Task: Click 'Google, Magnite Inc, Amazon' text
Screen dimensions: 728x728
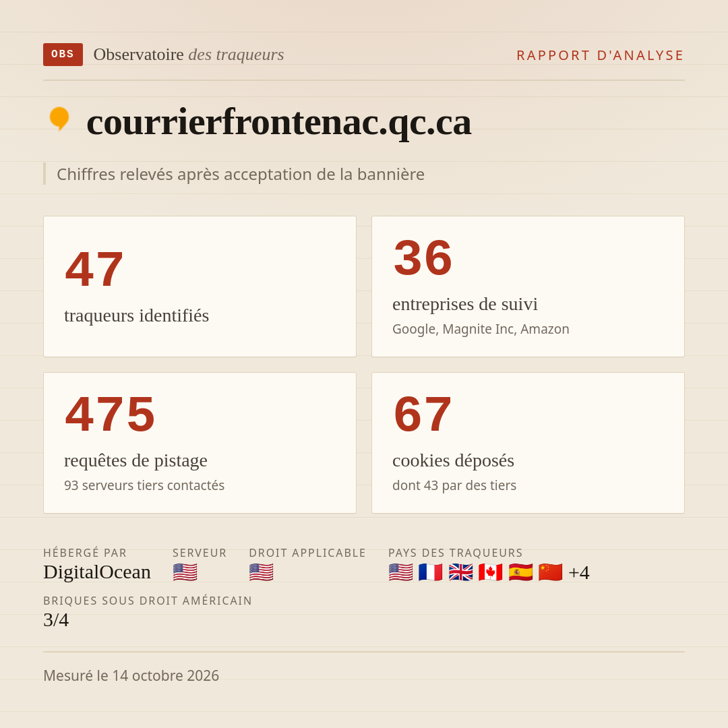Action: (481, 329)
